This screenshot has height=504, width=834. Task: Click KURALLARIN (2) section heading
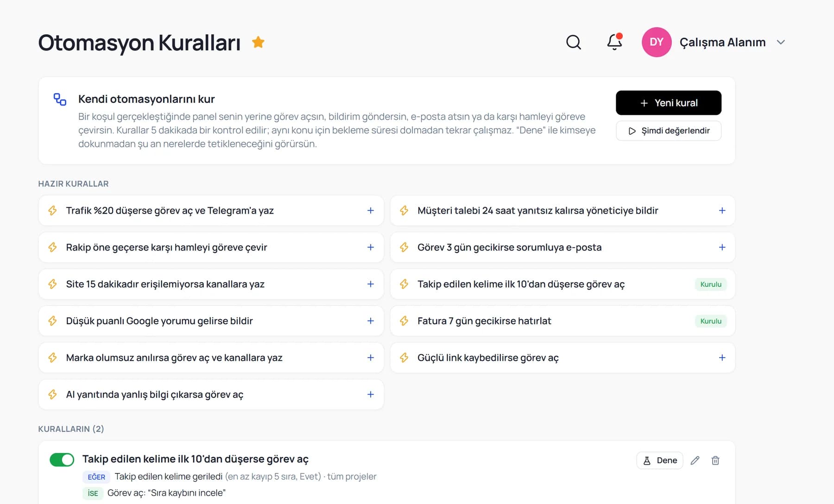[71, 429]
